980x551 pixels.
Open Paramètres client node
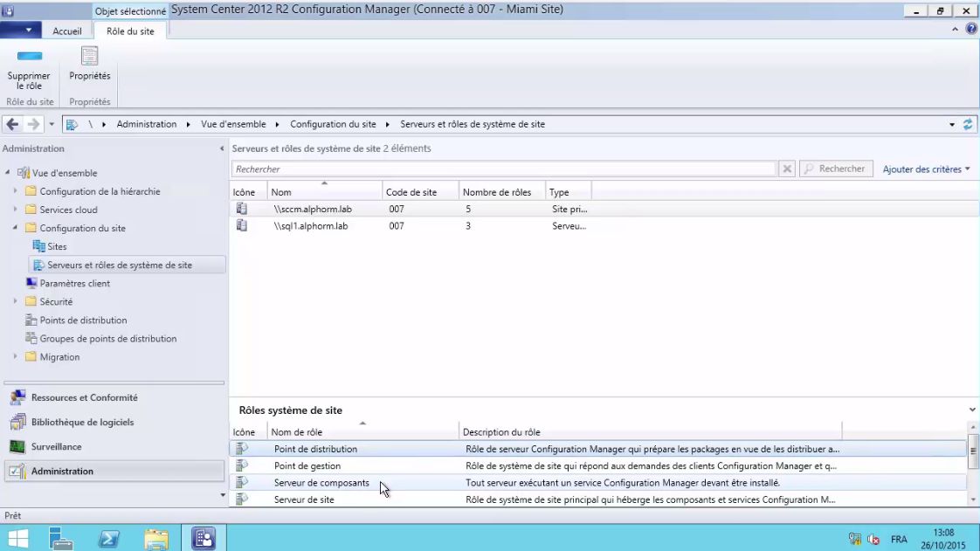pos(74,284)
